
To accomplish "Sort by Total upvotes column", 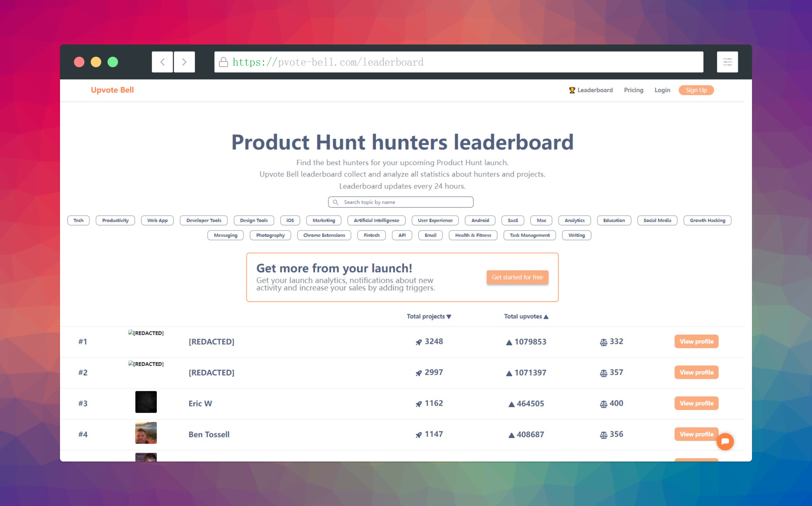I will pos(526,316).
